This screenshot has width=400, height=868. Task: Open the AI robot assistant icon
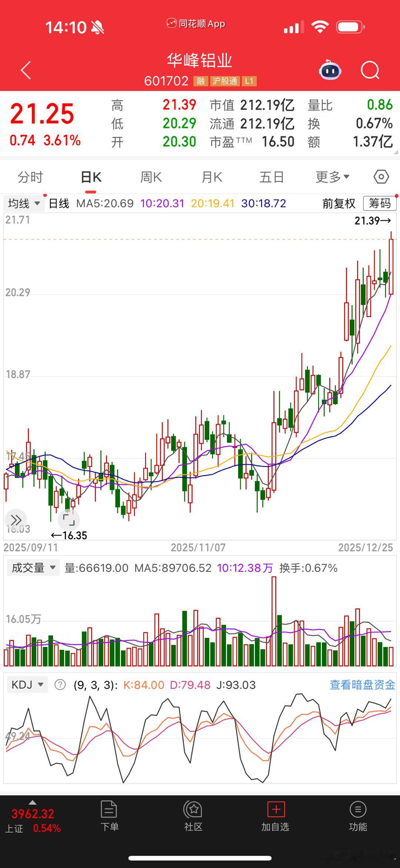(x=330, y=70)
